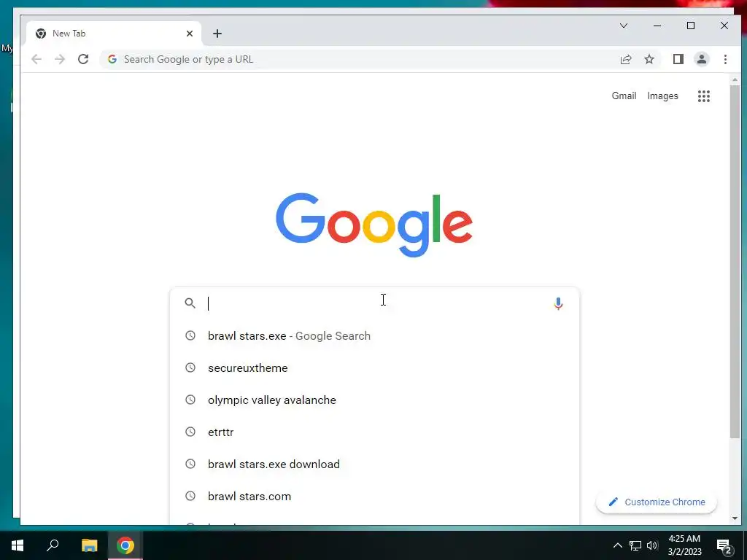
Task: Click history clock icon beside brawl stars.com
Action: [x=190, y=496]
